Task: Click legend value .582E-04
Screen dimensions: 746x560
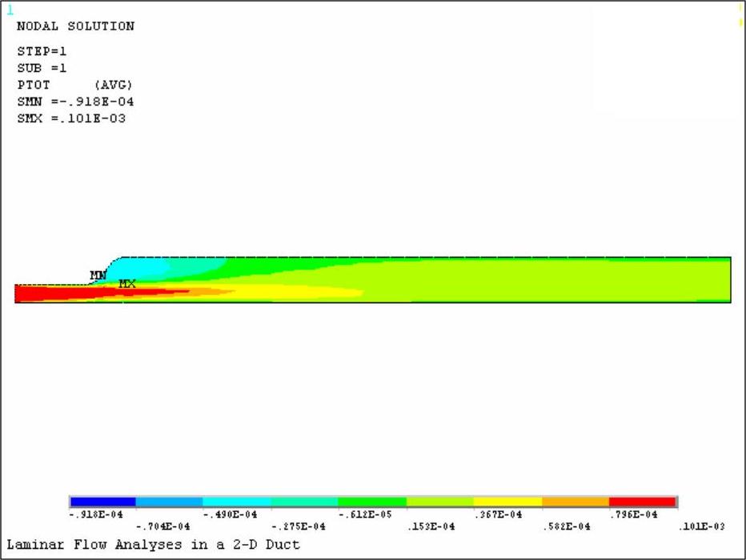Action: [567, 526]
